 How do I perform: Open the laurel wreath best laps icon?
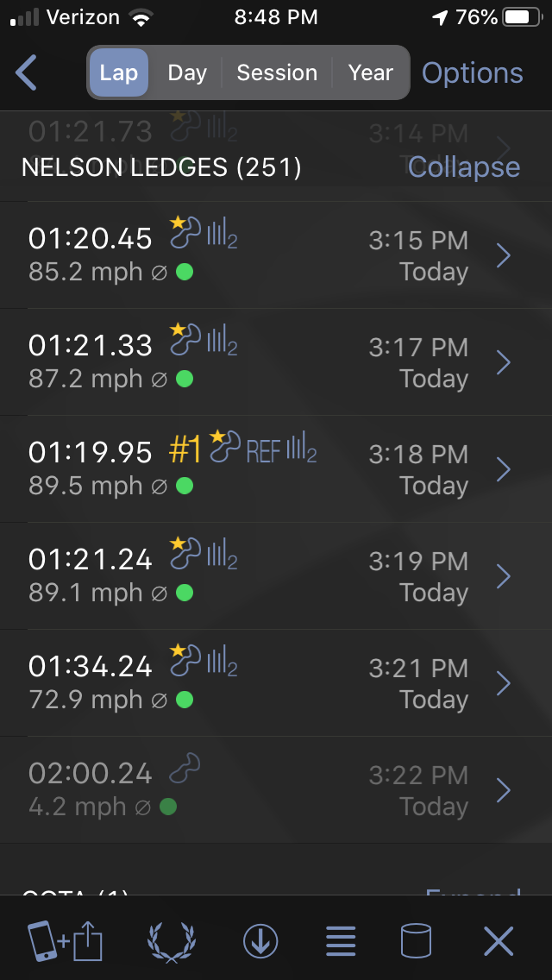pos(171,939)
